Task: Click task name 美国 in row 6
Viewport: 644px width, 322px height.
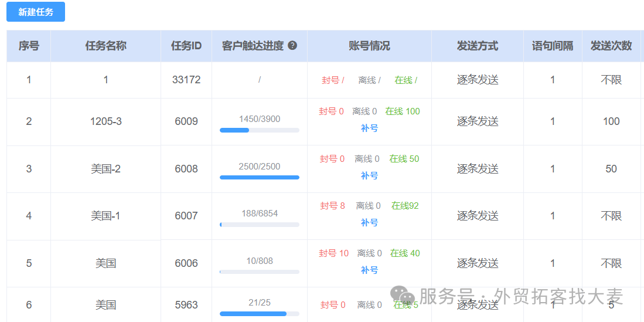Action: 105,305
